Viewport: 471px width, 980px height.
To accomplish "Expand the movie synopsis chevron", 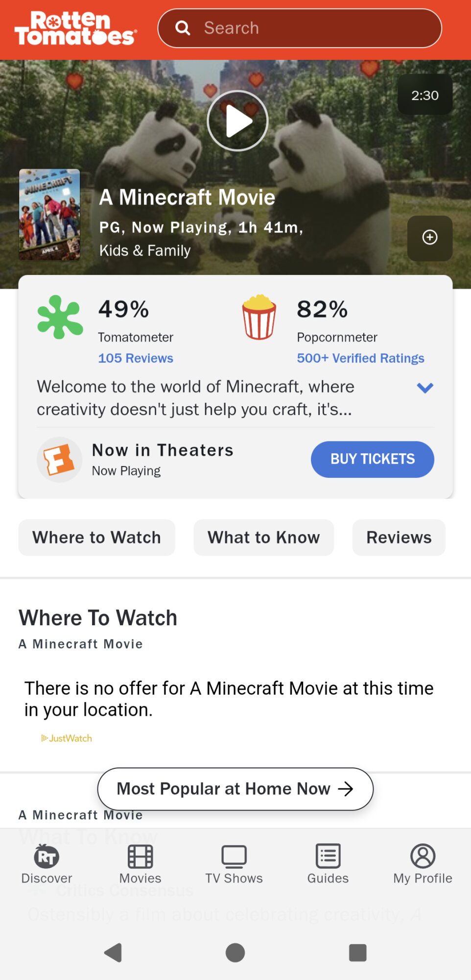I will click(424, 388).
